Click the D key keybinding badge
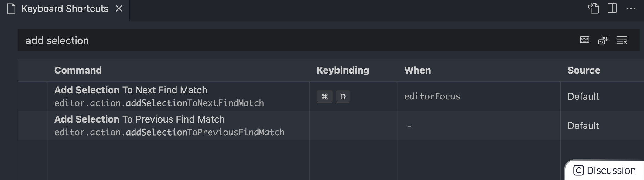This screenshot has width=644, height=180. pyautogui.click(x=343, y=97)
